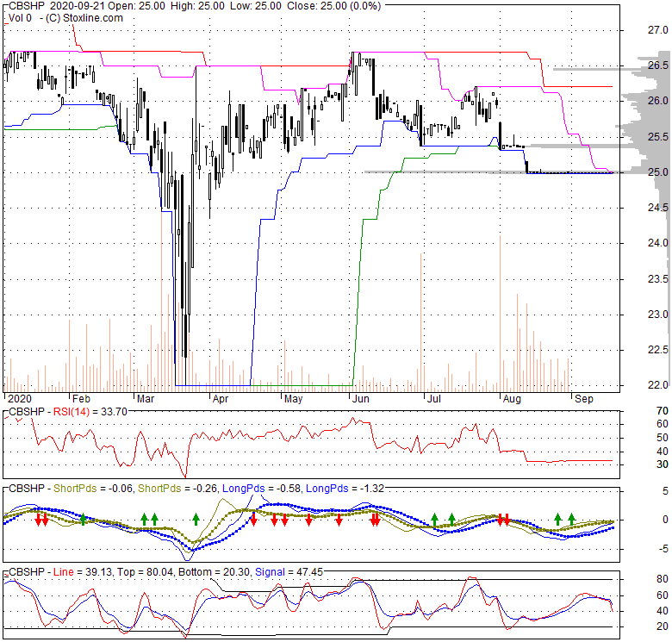The height and width of the screenshot is (642, 672).
Task: Click the Signal = 47.45 label
Action: [289, 572]
